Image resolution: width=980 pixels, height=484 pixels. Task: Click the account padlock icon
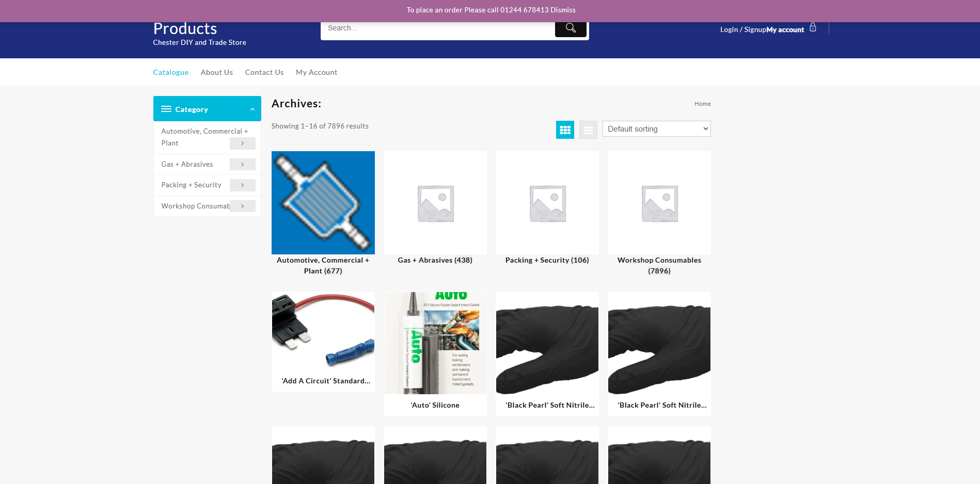tap(813, 27)
